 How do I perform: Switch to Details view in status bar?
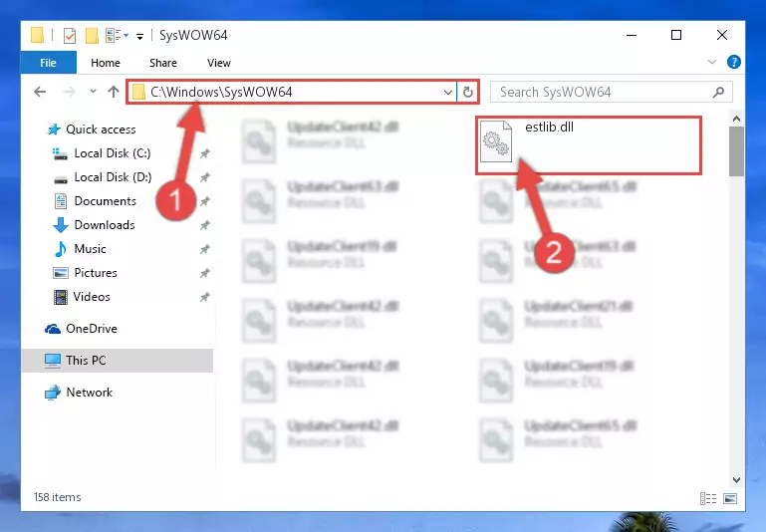point(708,498)
